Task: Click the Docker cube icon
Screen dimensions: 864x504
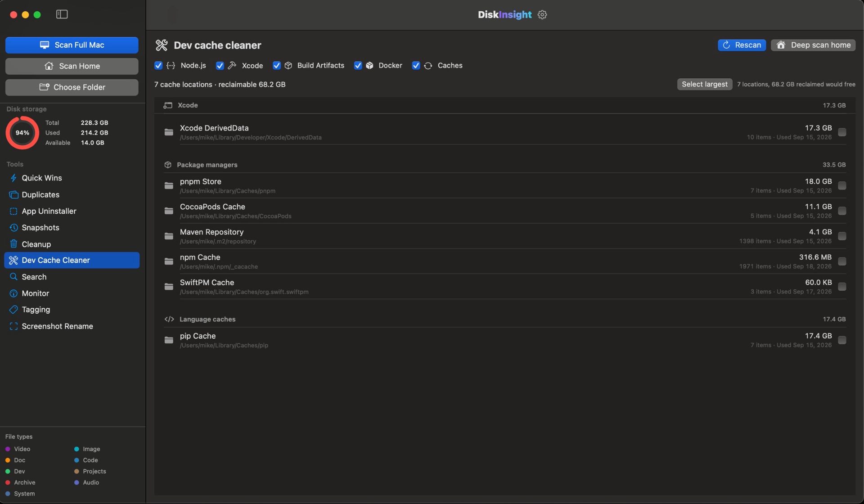Action: pos(369,65)
